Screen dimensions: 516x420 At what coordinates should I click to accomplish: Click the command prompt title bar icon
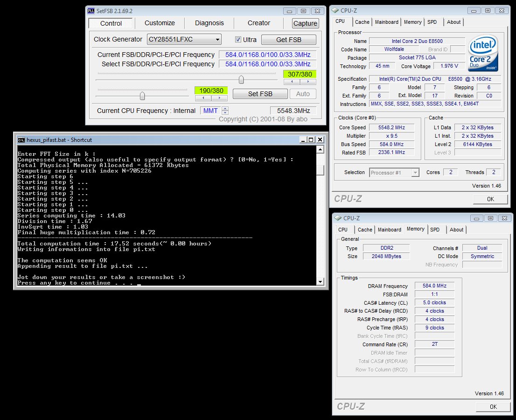coord(21,140)
